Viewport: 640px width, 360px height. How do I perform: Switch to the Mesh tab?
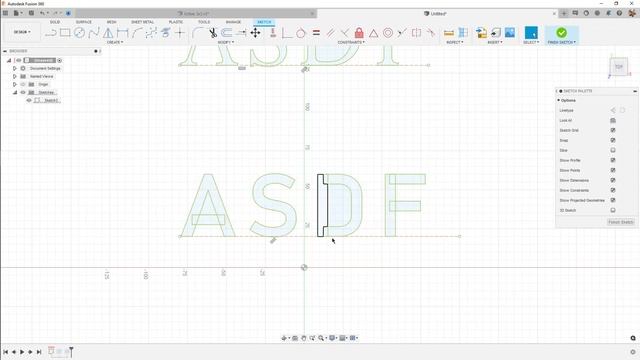point(111,22)
